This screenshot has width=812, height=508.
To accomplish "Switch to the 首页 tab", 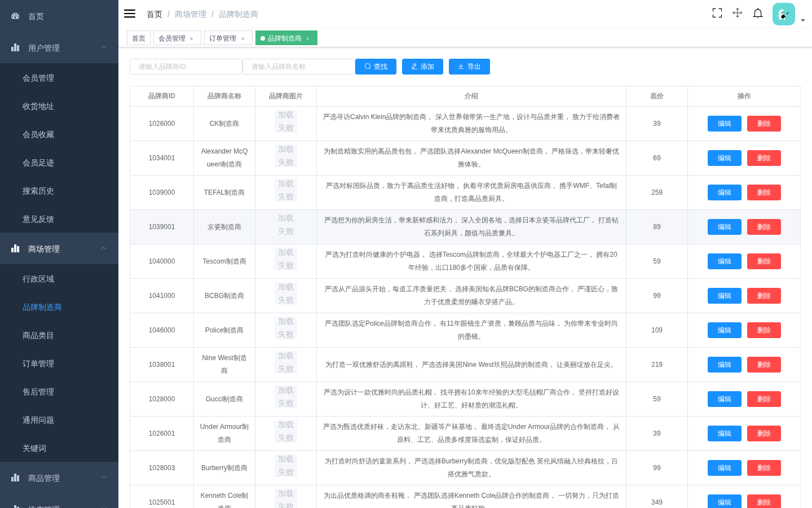I will coord(139,38).
